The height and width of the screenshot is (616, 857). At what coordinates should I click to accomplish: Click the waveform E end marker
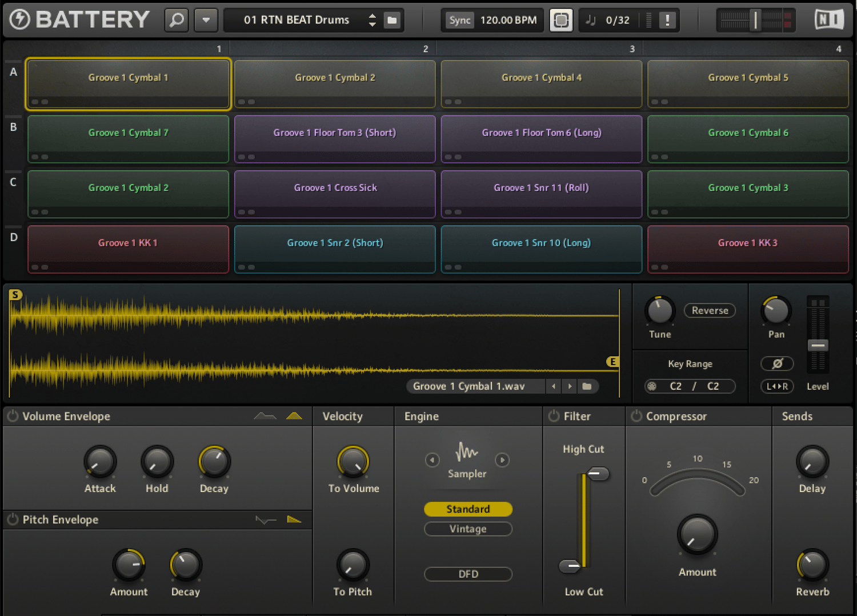[x=612, y=362]
